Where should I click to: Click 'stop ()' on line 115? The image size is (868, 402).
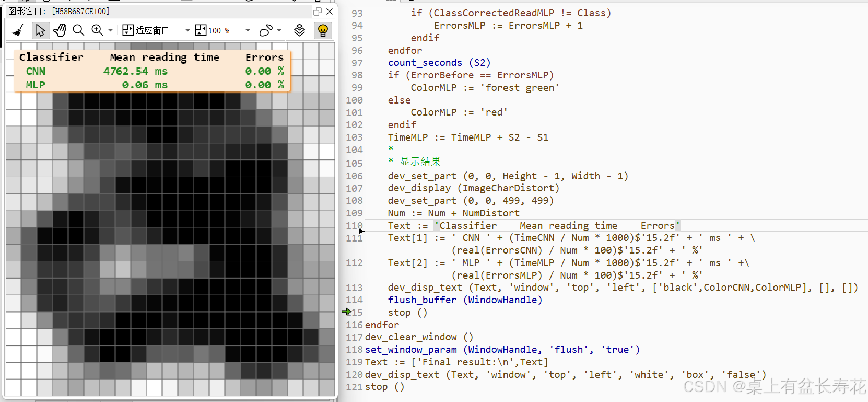point(407,312)
